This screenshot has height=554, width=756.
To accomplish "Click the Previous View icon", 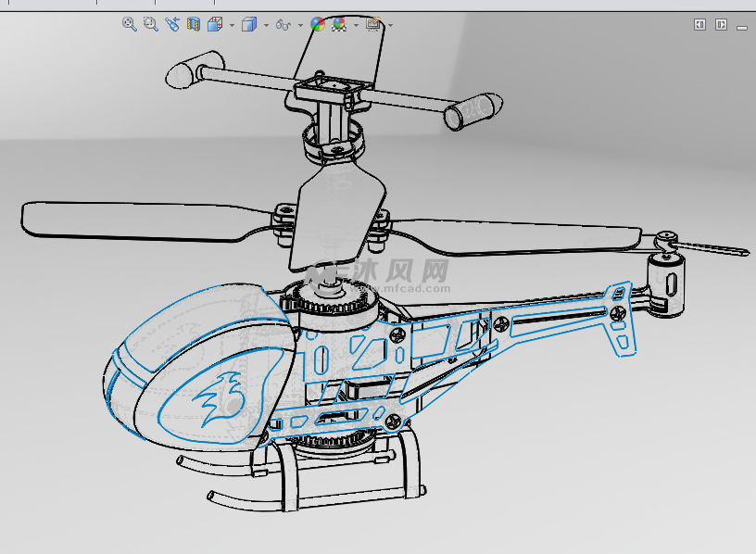I will pyautogui.click(x=172, y=23).
